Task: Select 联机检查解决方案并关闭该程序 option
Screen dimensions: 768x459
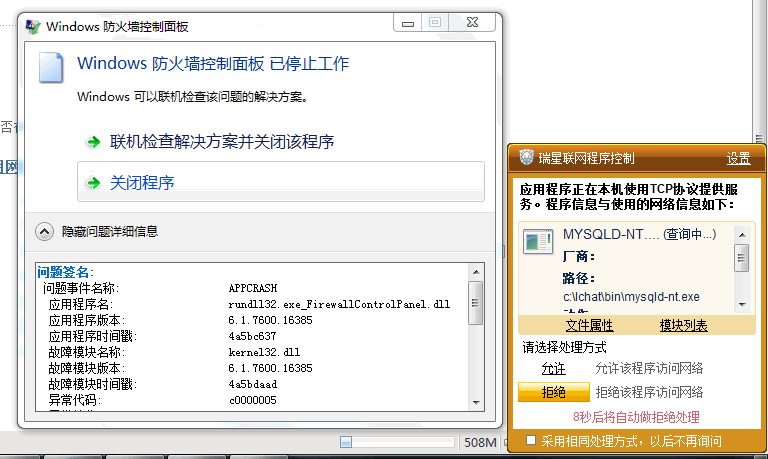Action: point(222,142)
